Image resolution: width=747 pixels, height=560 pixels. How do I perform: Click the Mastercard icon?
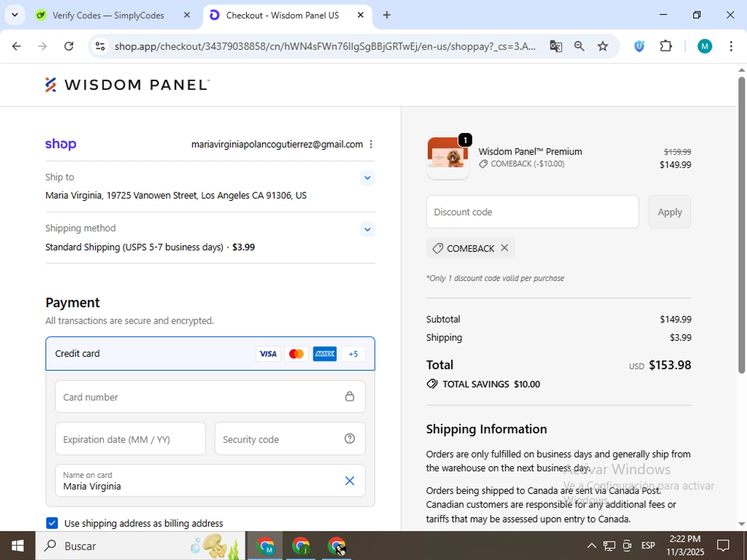296,354
